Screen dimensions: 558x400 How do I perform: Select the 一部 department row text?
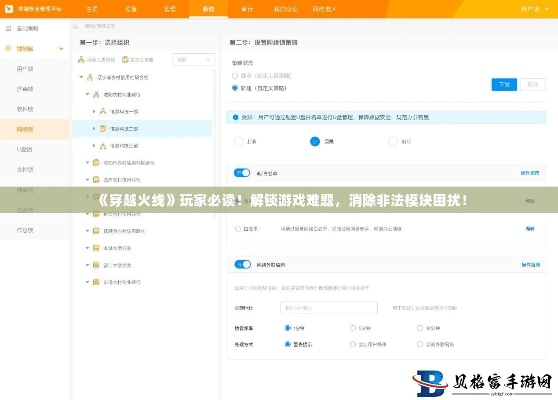tap(124, 112)
